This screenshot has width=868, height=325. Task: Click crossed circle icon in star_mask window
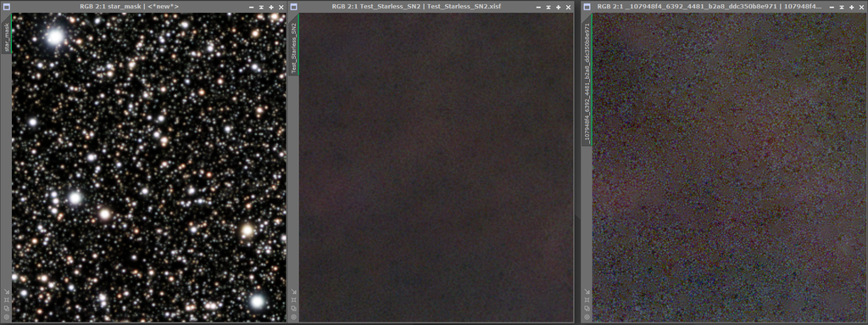pyautogui.click(x=7, y=317)
